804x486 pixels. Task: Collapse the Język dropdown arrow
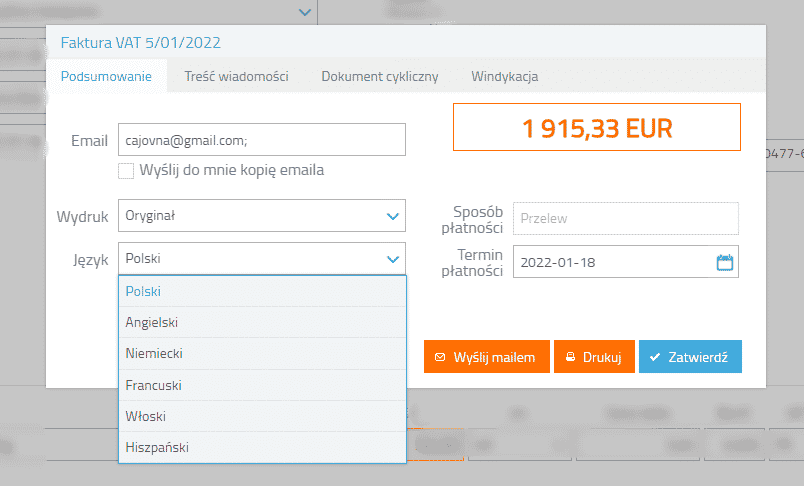tap(392, 259)
